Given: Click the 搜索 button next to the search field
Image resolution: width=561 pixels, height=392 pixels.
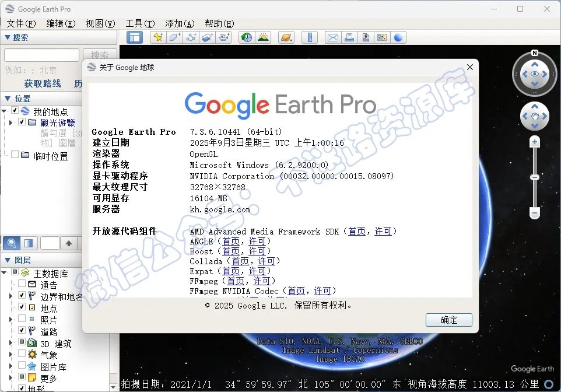Looking at the screenshot, I should tap(100, 55).
